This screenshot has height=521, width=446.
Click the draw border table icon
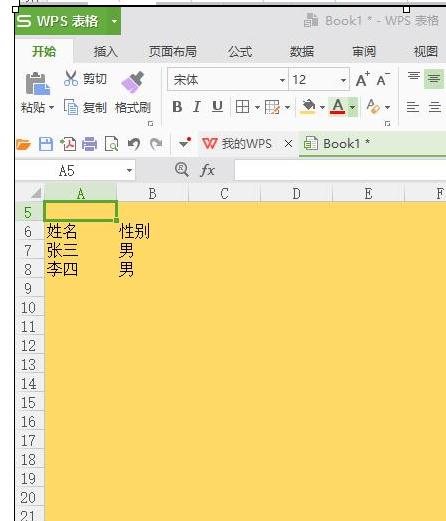pos(272,107)
